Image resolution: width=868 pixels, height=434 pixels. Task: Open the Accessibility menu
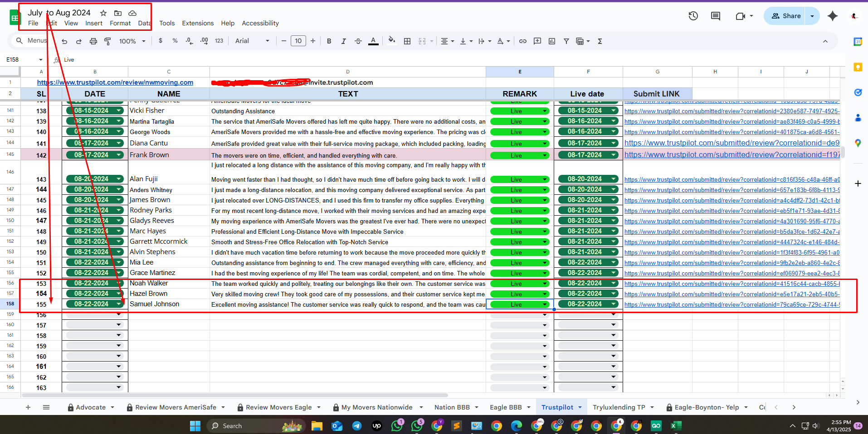point(260,23)
